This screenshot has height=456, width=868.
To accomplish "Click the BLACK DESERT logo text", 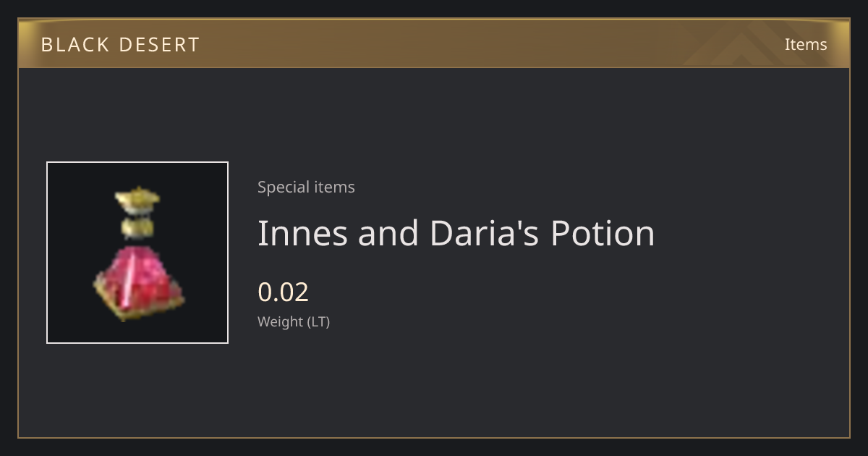I will coord(120,45).
